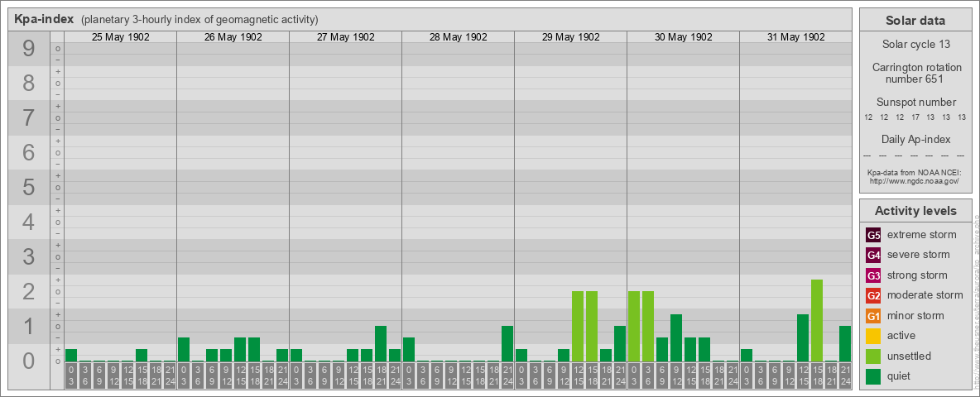Click the Kp scale number 4
This screenshot has width=980, height=397.
[x=29, y=222]
